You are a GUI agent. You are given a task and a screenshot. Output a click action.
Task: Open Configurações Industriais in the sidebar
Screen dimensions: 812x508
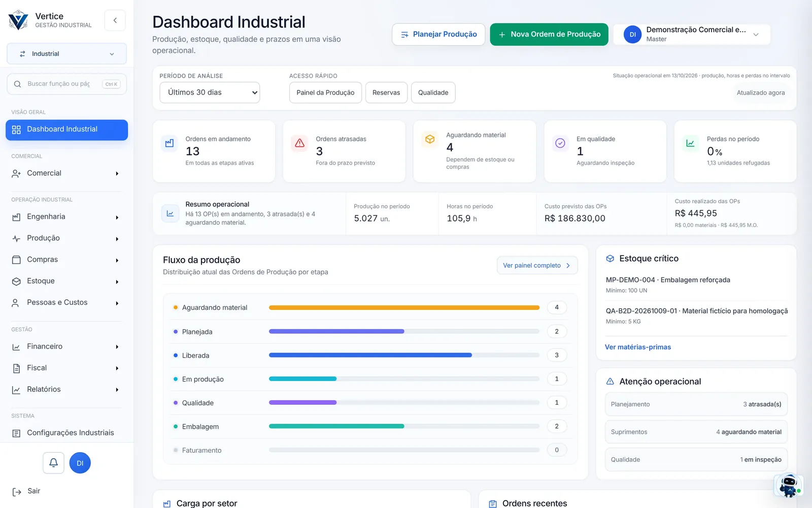point(66,433)
